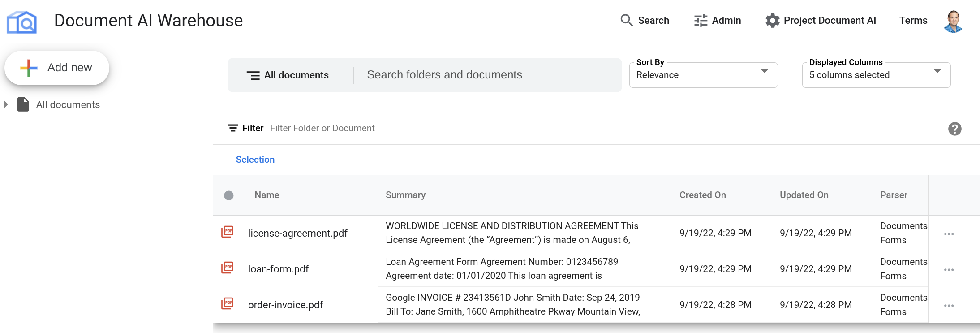Open the help question mark icon

[954, 129]
